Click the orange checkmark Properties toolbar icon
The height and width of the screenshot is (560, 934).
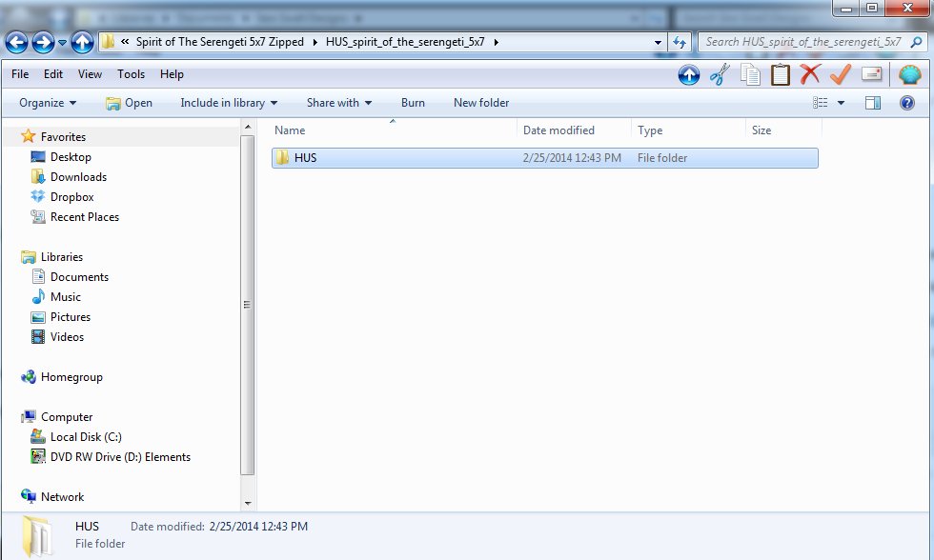(841, 74)
